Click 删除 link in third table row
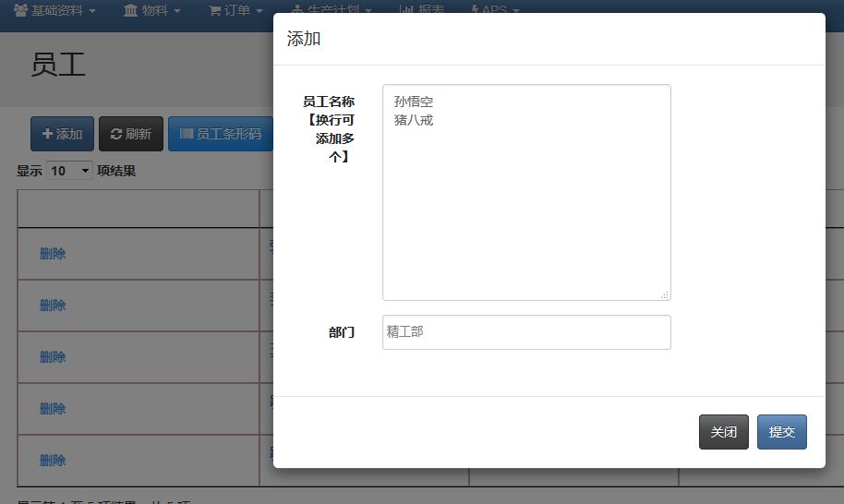The height and width of the screenshot is (504, 844). [53, 357]
